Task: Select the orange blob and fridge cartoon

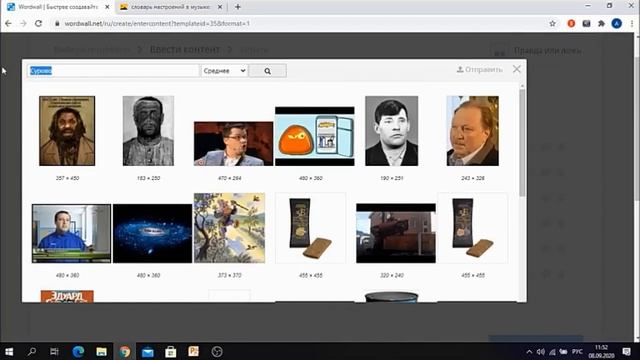Action: click(315, 136)
